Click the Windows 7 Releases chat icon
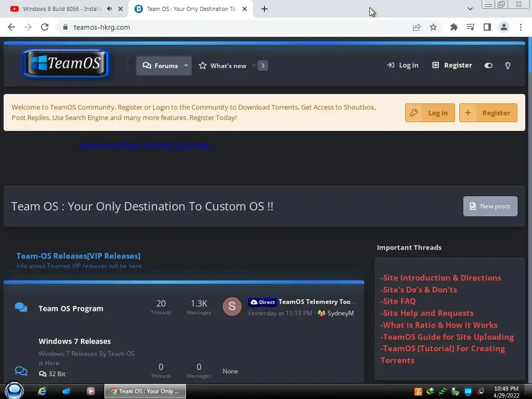 pyautogui.click(x=21, y=370)
